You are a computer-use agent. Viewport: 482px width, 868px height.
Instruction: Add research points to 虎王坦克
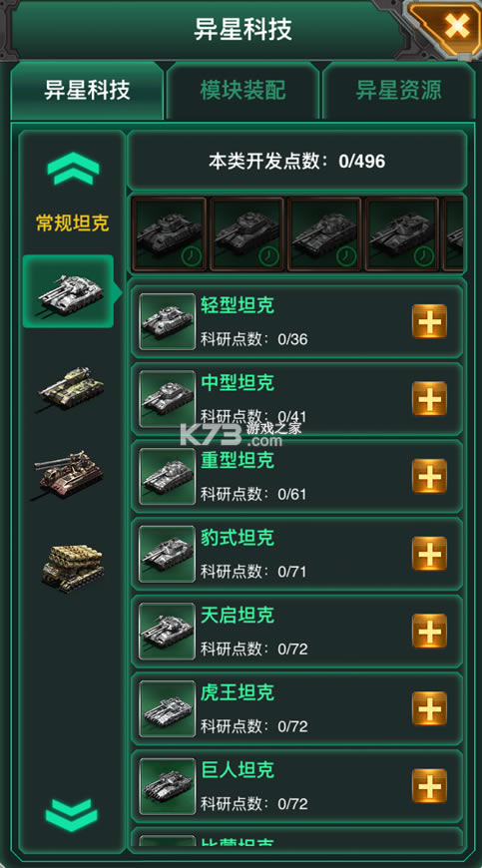pos(429,708)
